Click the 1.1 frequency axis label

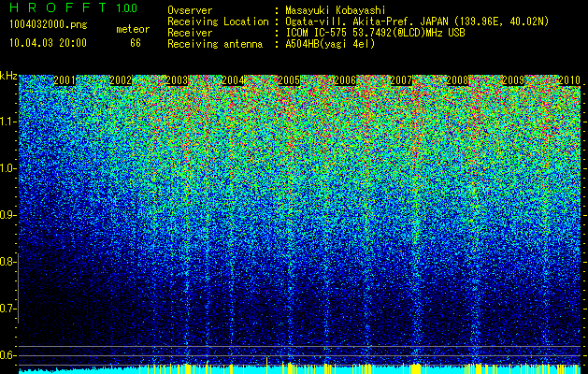pyautogui.click(x=7, y=122)
